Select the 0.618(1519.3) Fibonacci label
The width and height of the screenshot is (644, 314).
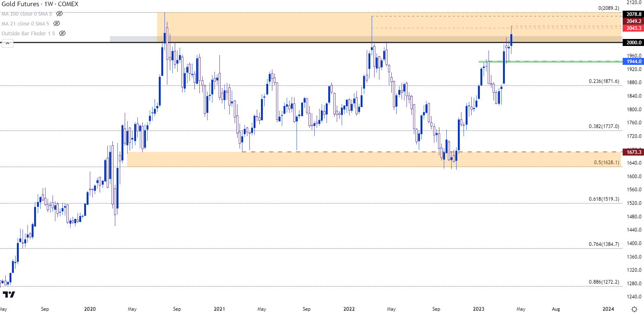[x=604, y=199]
